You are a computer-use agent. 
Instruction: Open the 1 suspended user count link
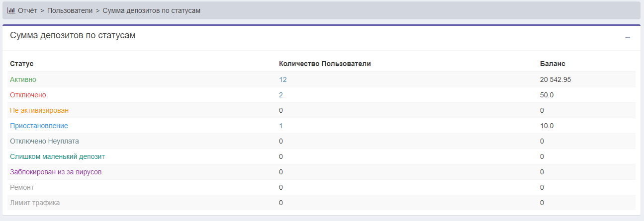click(x=281, y=126)
